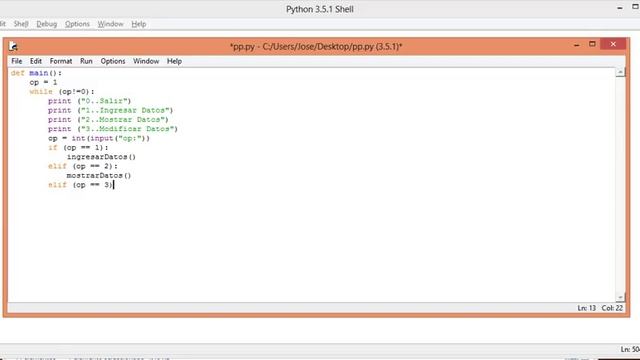
Task: Place cursor on 'op = 1' line
Action: coord(43,82)
